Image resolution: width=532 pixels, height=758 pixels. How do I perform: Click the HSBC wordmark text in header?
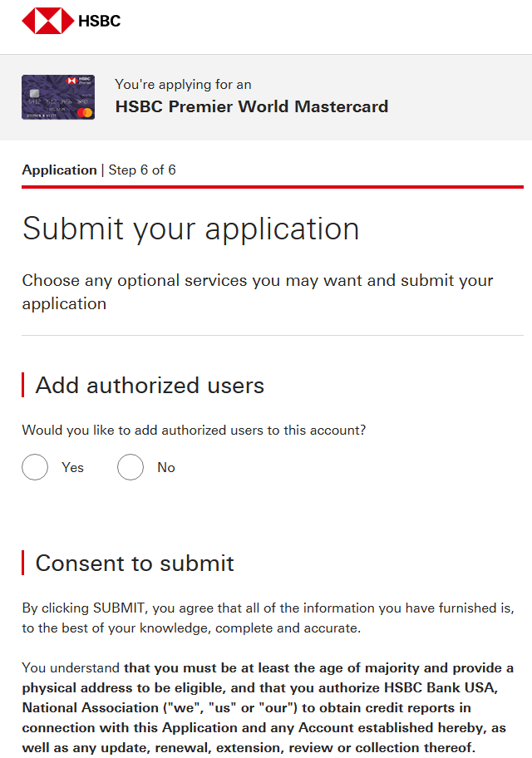(x=99, y=21)
